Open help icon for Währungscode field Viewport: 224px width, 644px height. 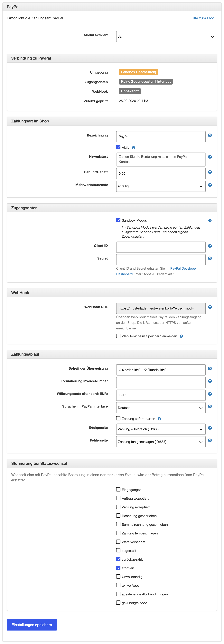(x=210, y=394)
